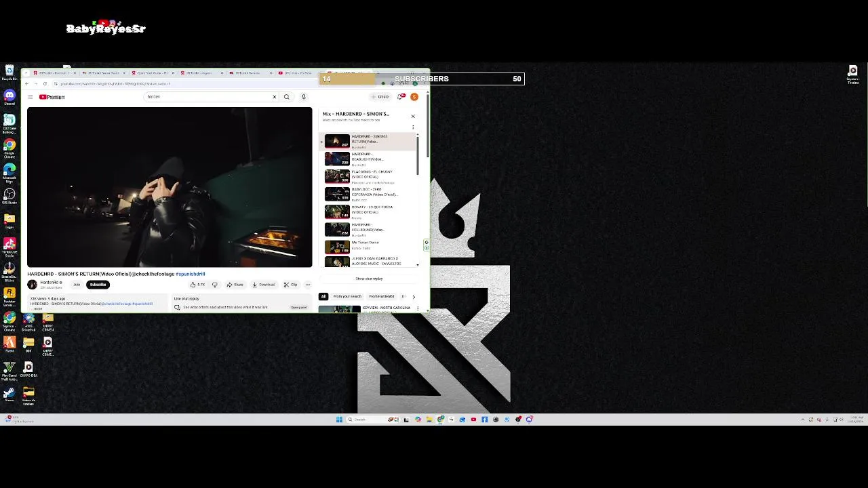Select the From your search chip
This screenshot has width=868, height=488.
point(347,296)
